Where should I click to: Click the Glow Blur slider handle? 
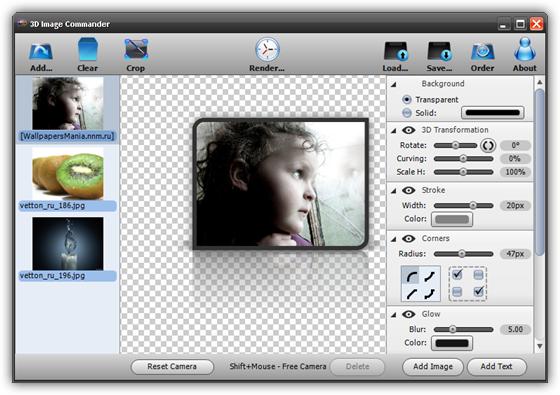tap(452, 329)
